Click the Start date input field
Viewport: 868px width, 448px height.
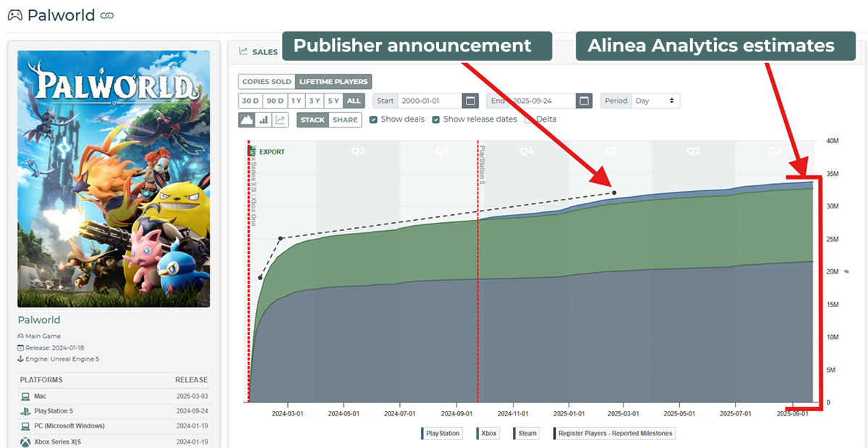pyautogui.click(x=430, y=101)
